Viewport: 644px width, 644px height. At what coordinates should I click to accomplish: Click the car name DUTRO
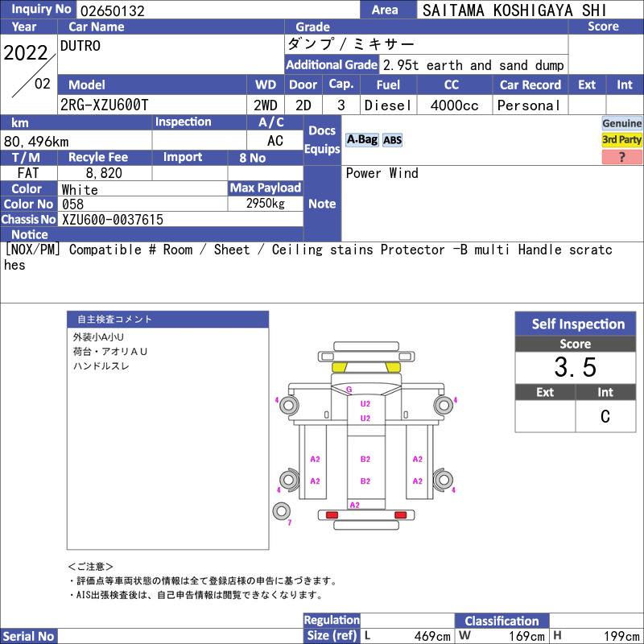pyautogui.click(x=80, y=46)
